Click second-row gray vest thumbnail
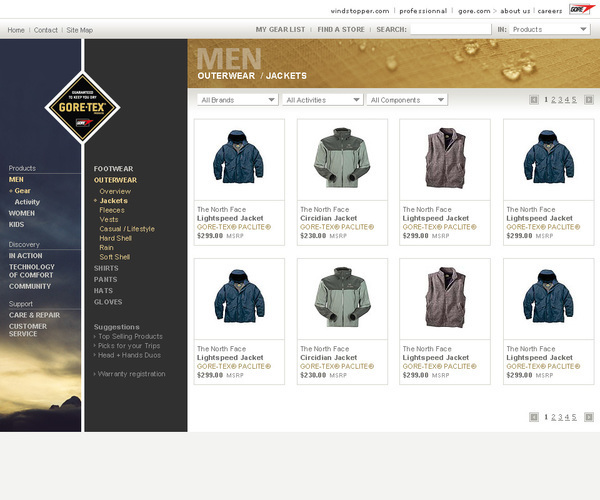 point(445,299)
